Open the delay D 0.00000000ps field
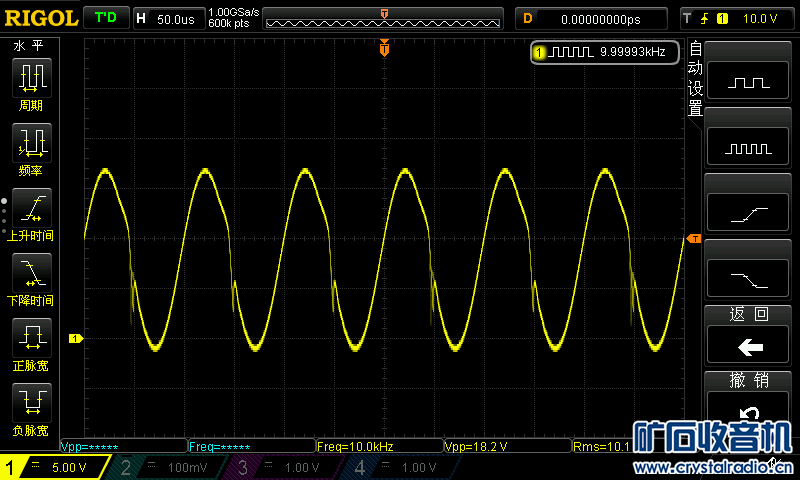This screenshot has height=480, width=800. point(592,18)
